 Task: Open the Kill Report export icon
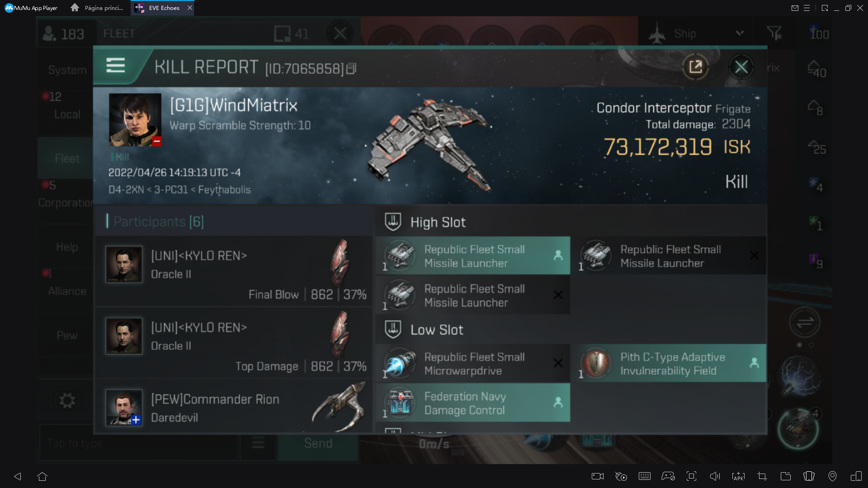(694, 67)
